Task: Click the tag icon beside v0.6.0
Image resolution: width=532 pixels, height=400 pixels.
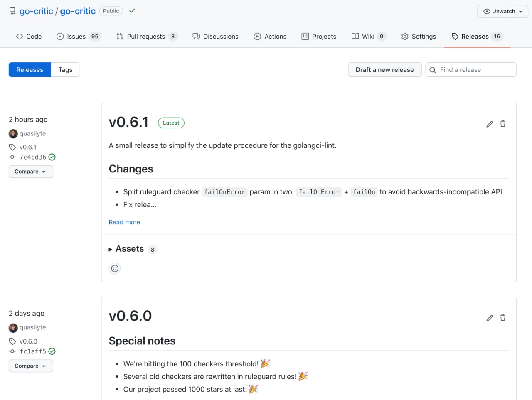Action: point(12,341)
